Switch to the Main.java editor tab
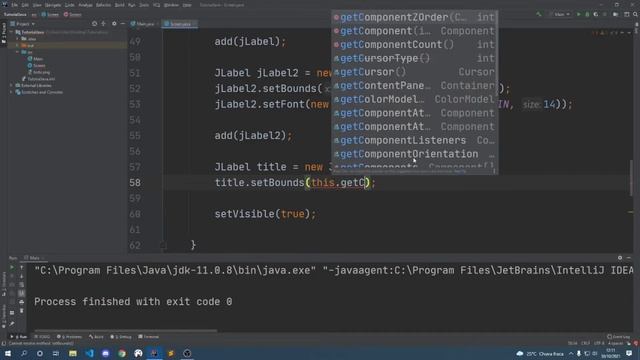 pyautogui.click(x=143, y=24)
